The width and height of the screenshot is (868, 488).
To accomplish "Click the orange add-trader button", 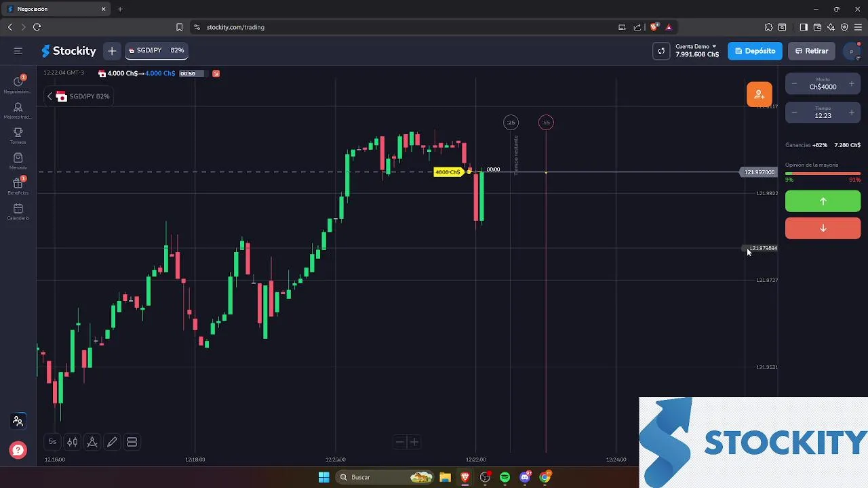I will point(759,94).
